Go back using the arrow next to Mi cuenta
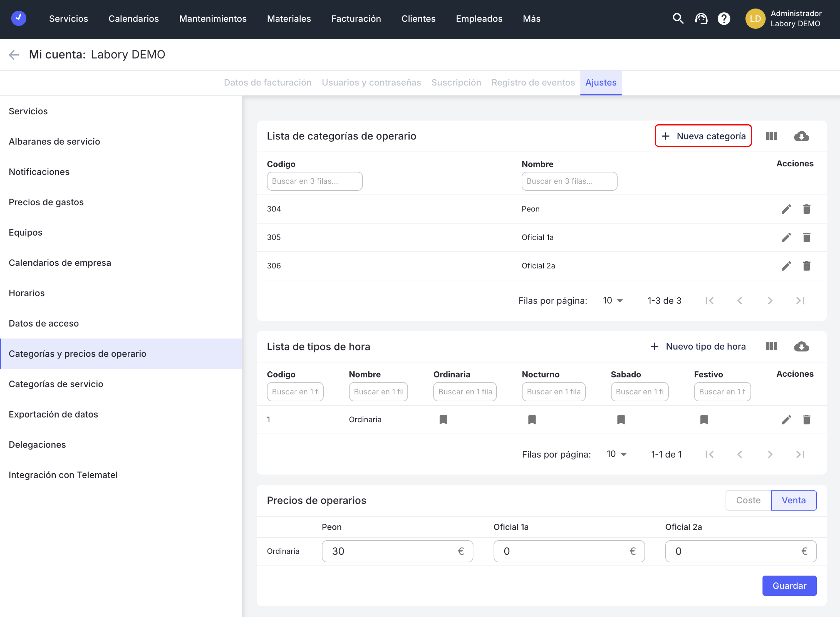This screenshot has width=840, height=617. (x=14, y=55)
